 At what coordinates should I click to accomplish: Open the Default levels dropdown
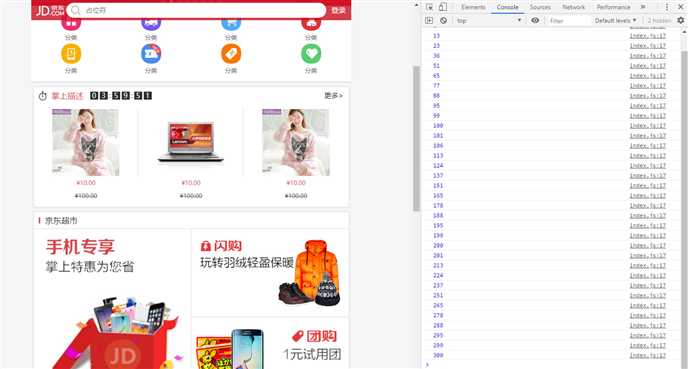point(615,21)
